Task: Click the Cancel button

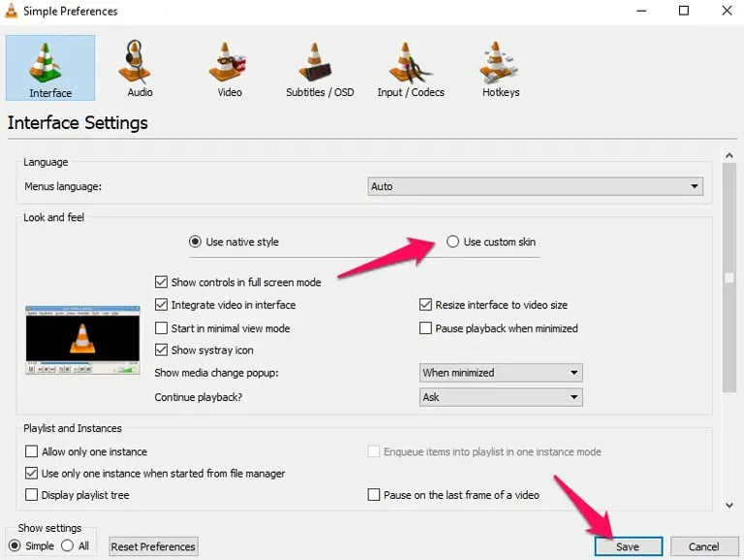Action: [x=704, y=546]
